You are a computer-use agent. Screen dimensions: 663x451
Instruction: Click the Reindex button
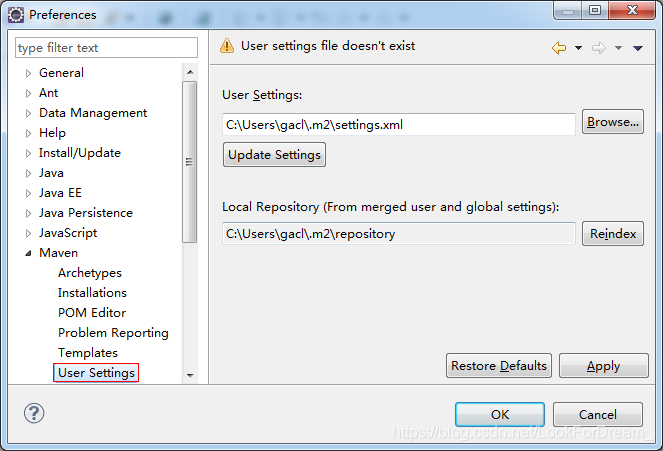pos(613,233)
